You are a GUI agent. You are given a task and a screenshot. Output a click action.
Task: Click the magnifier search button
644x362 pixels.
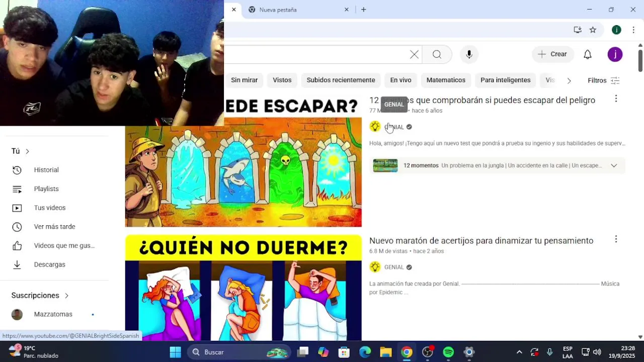point(437,54)
